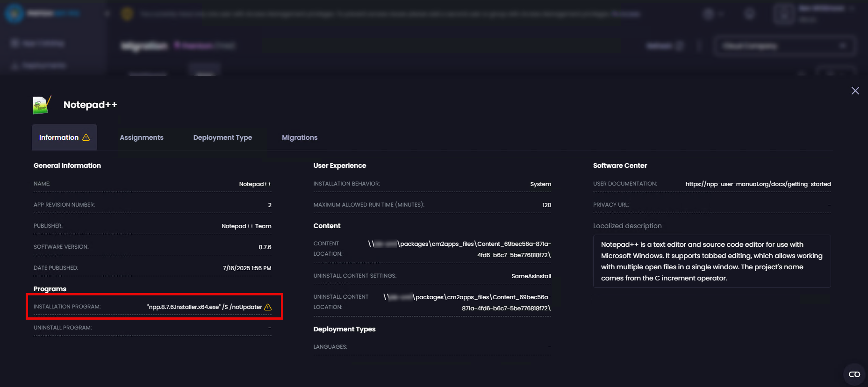Image resolution: width=868 pixels, height=387 pixels.
Task: Select the uninstall content location path
Action: point(467,302)
